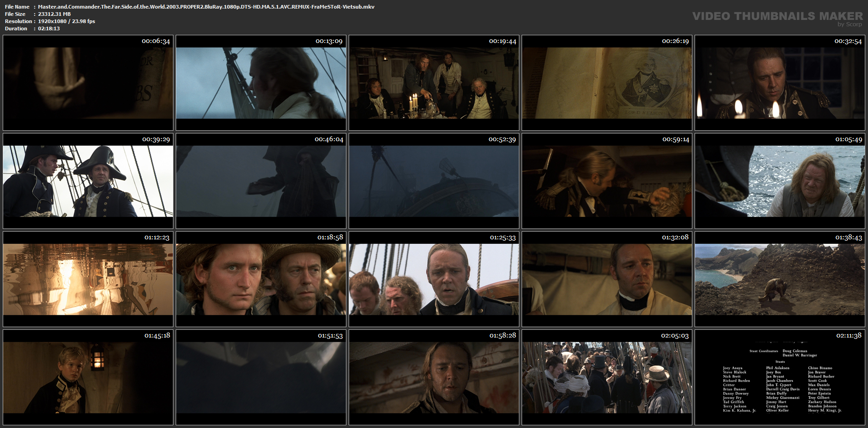This screenshot has width=868, height=428.
Task: Select the credits thumbnail at 02:11:38
Action: pyautogui.click(x=780, y=377)
